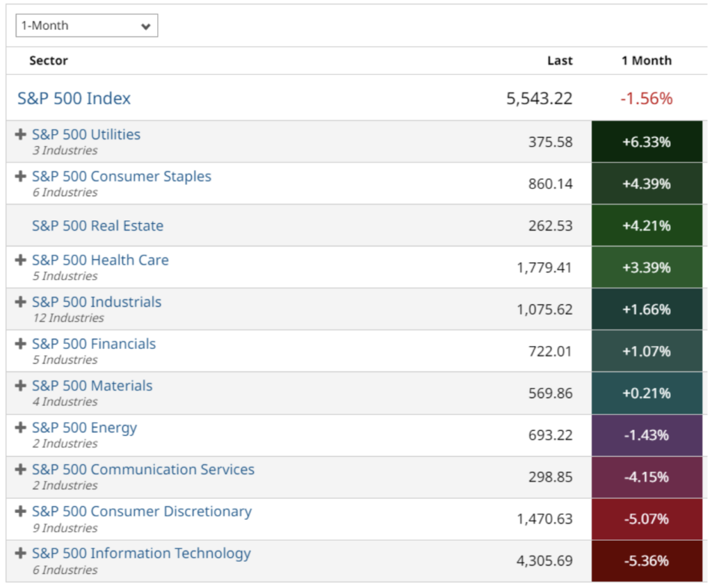This screenshot has width=712, height=588.
Task: Expand the S&P 500 Consumer Staples row
Action: 20,176
